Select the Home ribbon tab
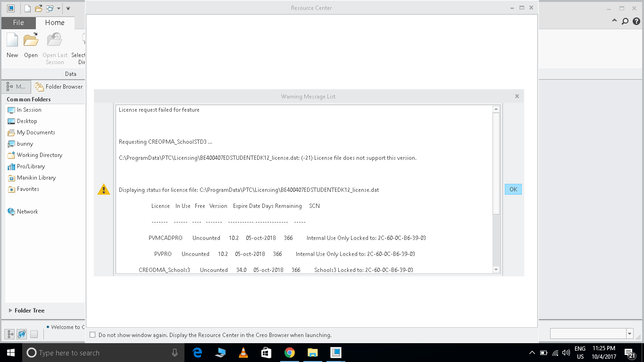The height and width of the screenshot is (362, 644). [x=55, y=22]
